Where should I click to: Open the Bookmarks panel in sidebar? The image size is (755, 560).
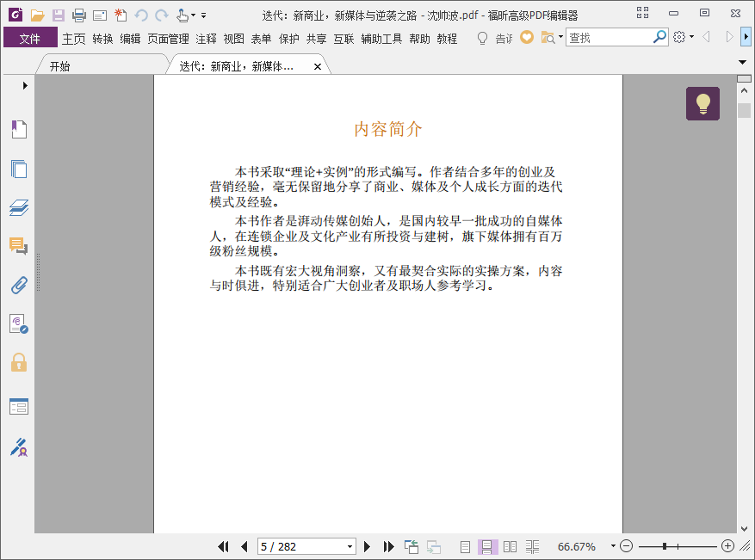[x=19, y=130]
